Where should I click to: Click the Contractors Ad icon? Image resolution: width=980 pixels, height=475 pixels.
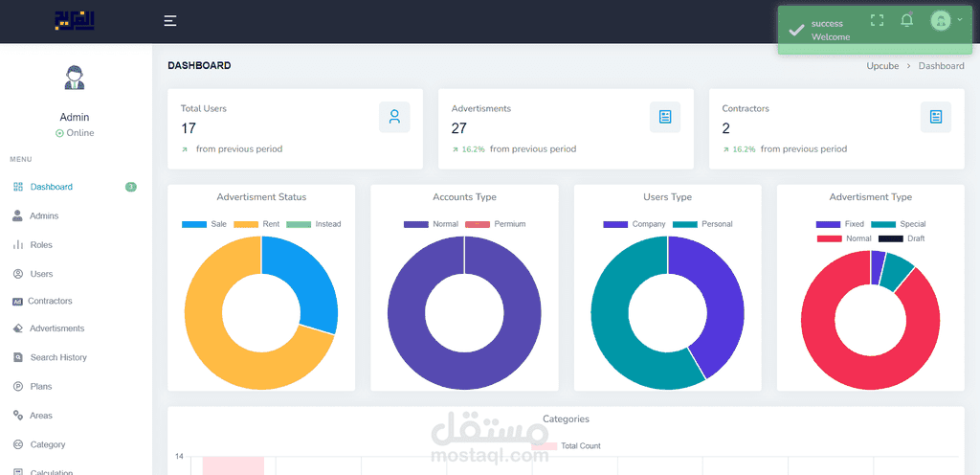click(17, 302)
